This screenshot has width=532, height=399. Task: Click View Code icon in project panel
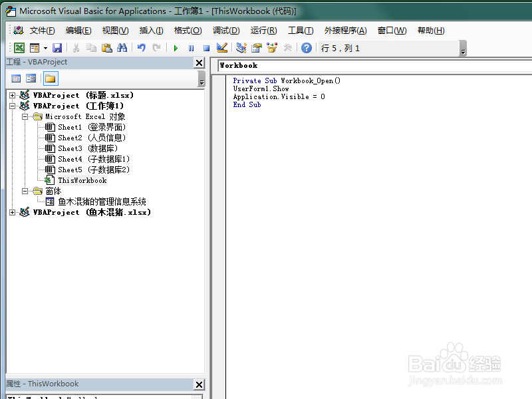pyautogui.click(x=16, y=78)
